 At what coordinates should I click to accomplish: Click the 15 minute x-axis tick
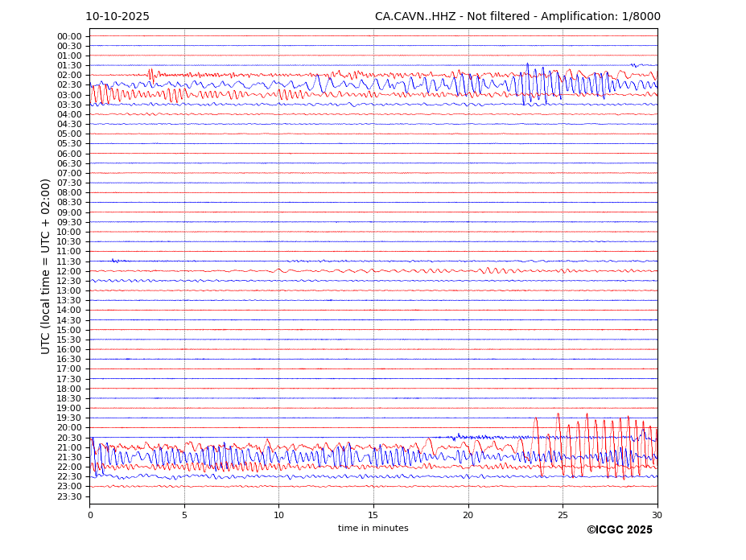click(x=373, y=515)
